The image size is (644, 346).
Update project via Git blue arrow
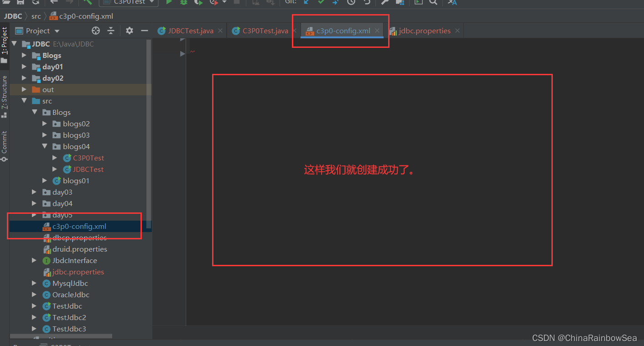click(x=306, y=2)
